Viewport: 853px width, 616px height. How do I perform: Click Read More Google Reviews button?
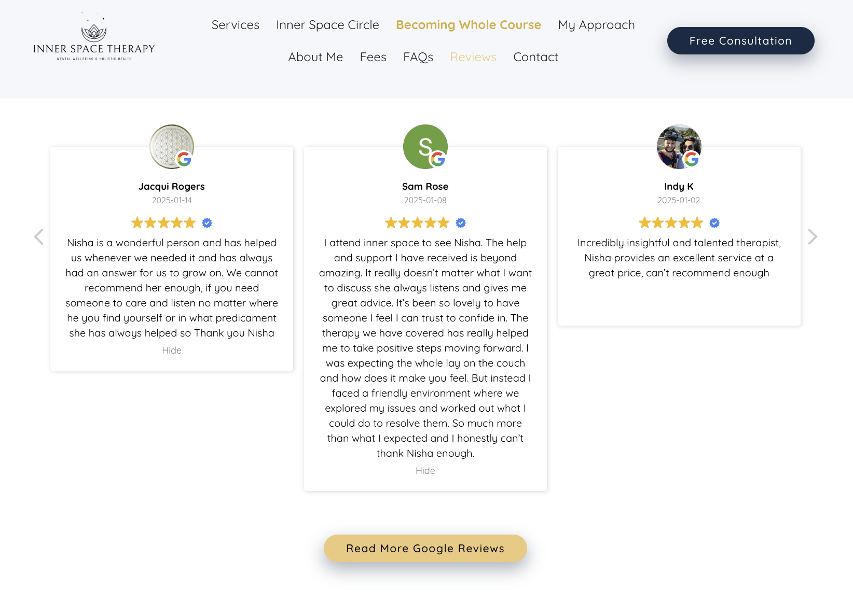[x=425, y=549]
